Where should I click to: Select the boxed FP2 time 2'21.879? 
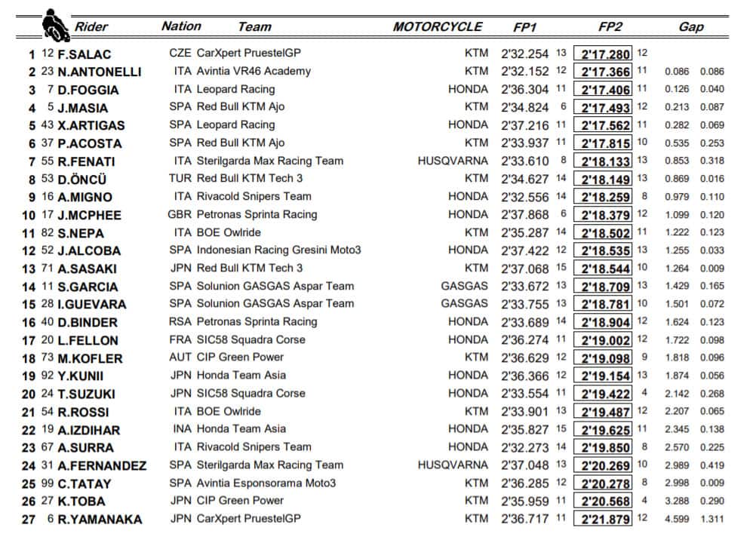click(603, 519)
